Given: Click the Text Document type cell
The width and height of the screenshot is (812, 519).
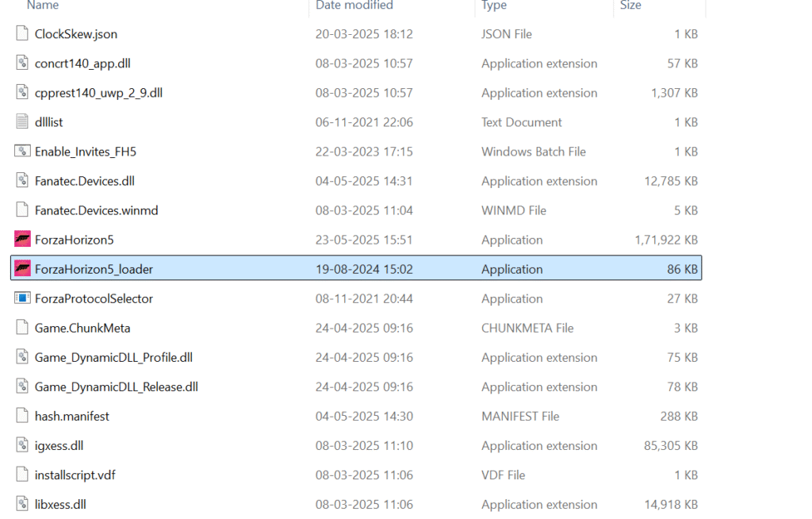Looking at the screenshot, I should (522, 122).
